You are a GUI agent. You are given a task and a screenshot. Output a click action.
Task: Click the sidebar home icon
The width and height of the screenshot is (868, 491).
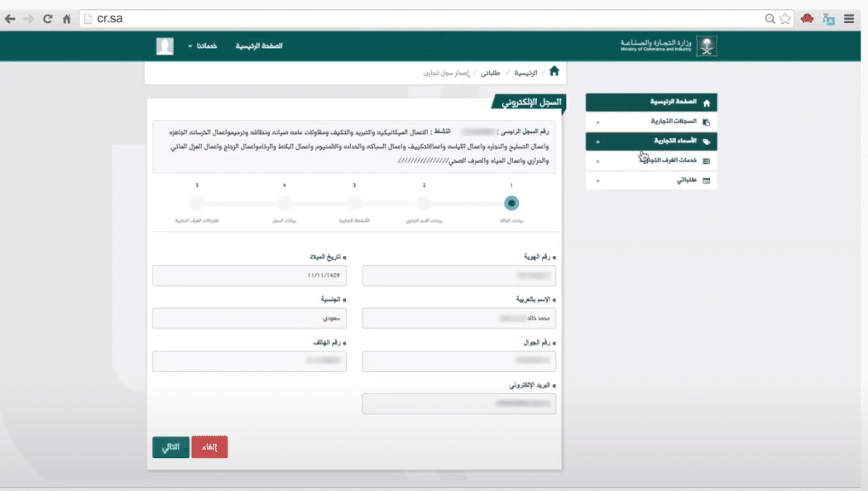(707, 103)
